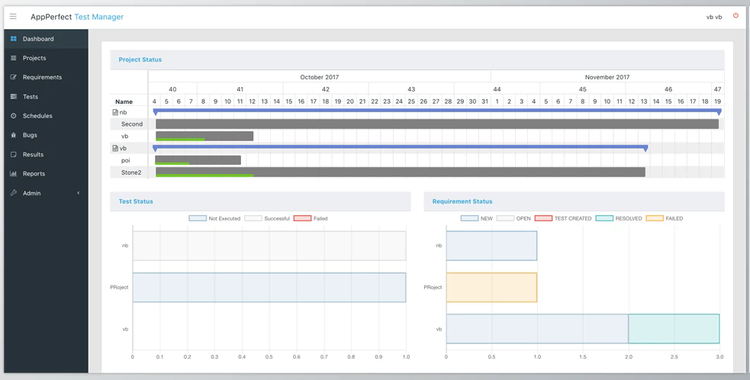The height and width of the screenshot is (380, 750).
Task: Open the Schedules menu item
Action: click(46, 116)
